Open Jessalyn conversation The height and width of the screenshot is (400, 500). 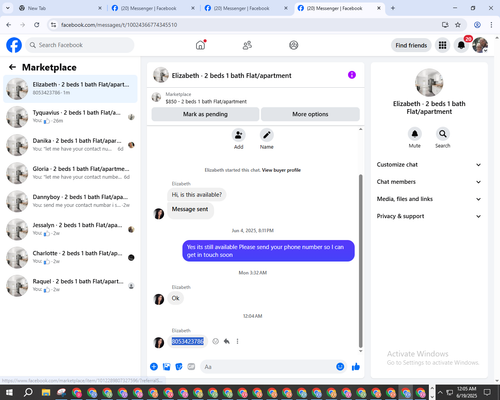click(70, 229)
